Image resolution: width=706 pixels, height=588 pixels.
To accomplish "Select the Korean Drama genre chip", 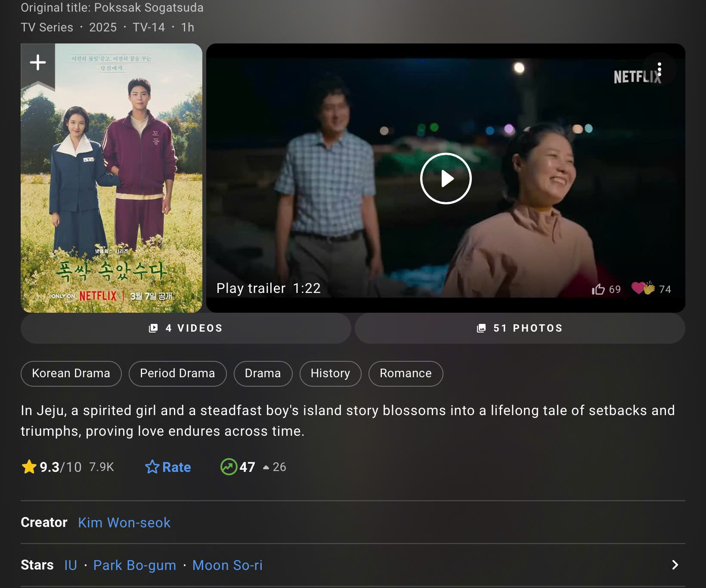I will click(71, 373).
